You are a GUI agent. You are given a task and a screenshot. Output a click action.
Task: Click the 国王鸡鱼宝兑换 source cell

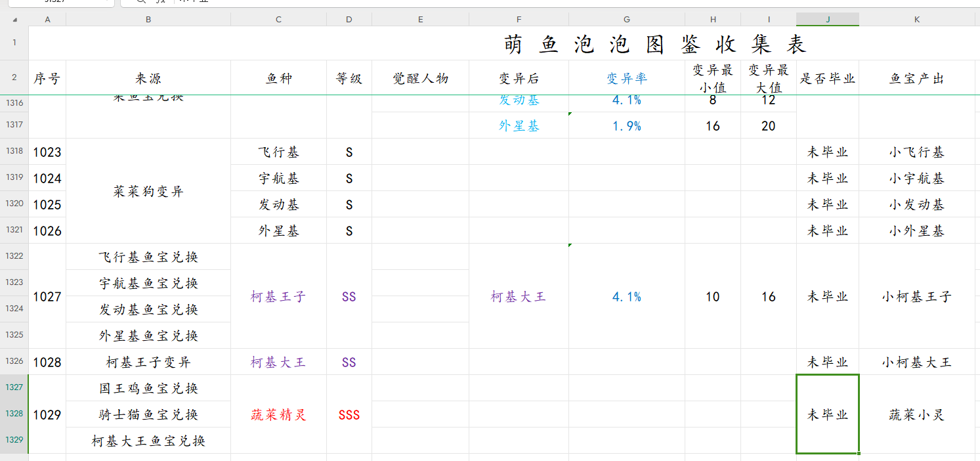[148, 388]
